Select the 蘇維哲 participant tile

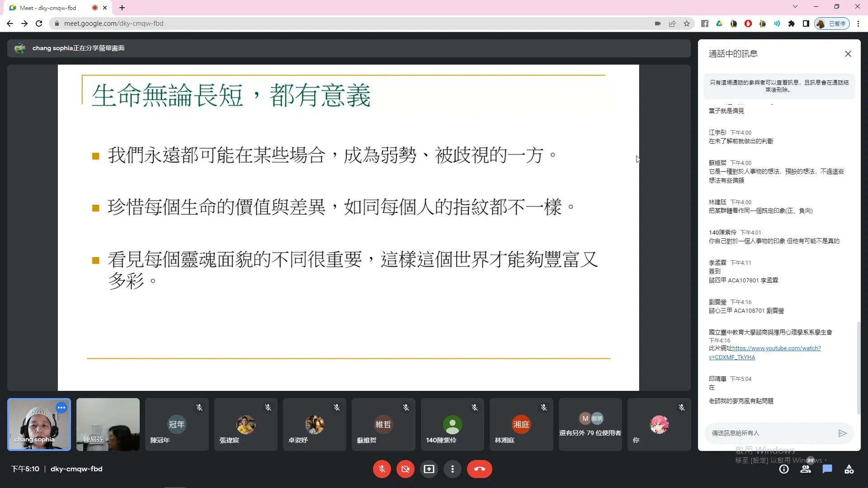383,424
